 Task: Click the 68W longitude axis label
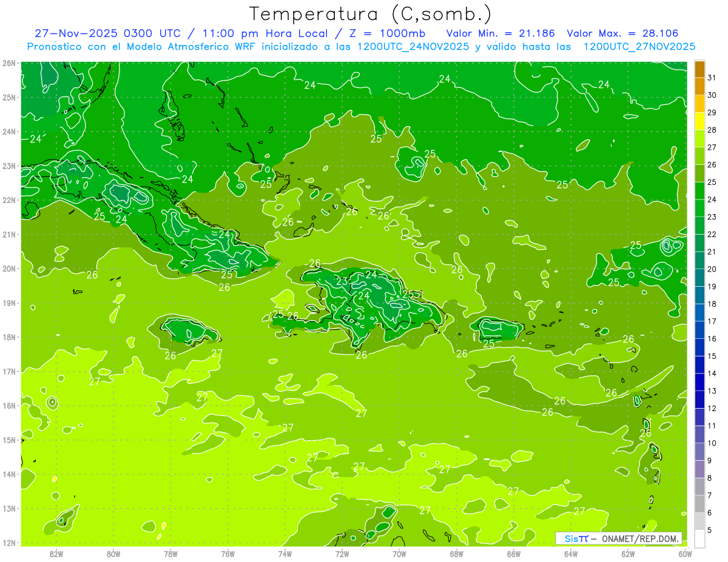pos(457,554)
